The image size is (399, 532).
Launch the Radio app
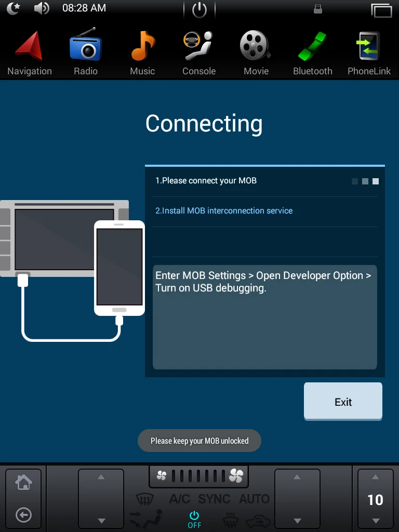(86, 52)
